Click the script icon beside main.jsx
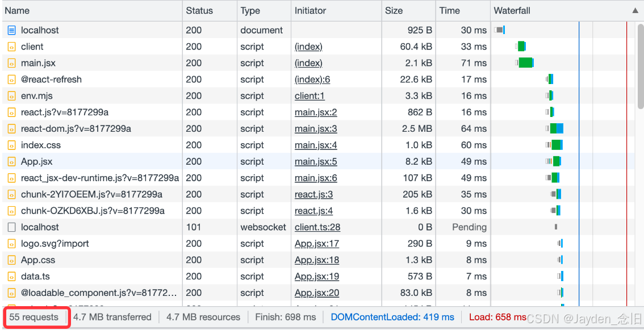 [x=12, y=63]
